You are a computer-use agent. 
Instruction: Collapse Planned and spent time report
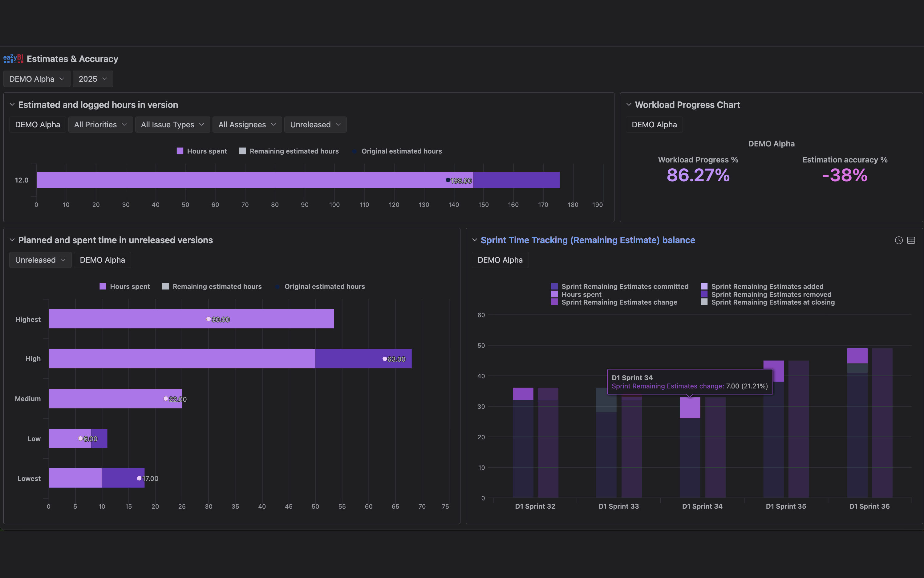tap(12, 240)
